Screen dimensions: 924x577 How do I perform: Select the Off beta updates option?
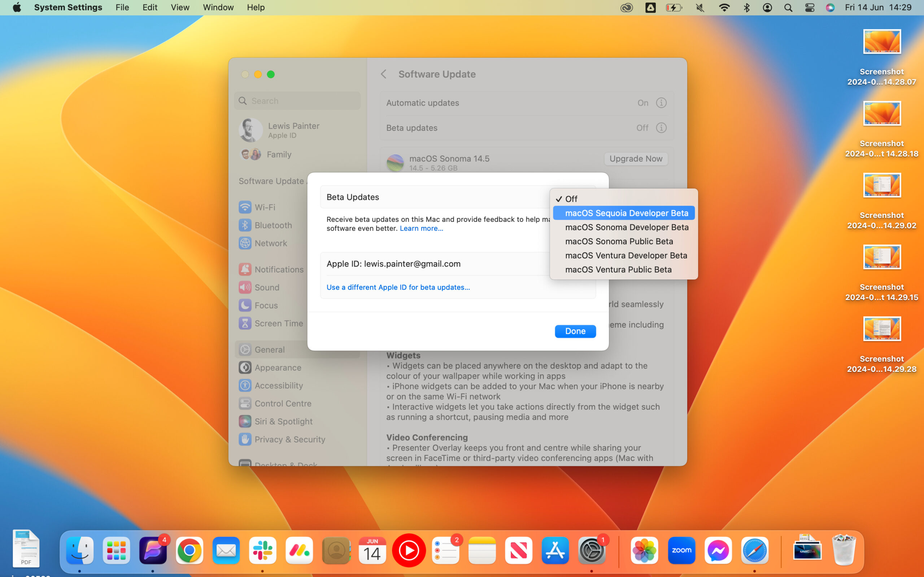pyautogui.click(x=572, y=198)
